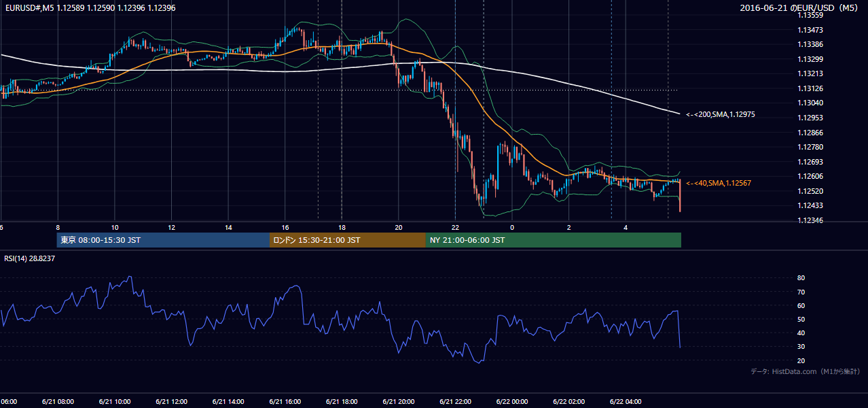Click price axis value 1.12693
The width and height of the screenshot is (868, 408).
point(810,162)
